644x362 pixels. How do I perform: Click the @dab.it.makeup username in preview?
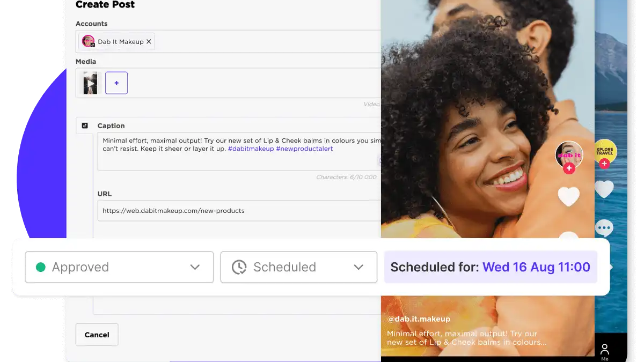pyautogui.click(x=419, y=319)
